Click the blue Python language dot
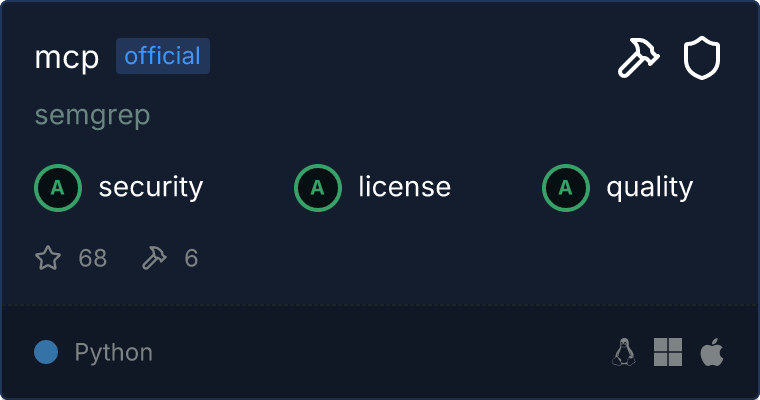760x400 pixels. pos(46,352)
